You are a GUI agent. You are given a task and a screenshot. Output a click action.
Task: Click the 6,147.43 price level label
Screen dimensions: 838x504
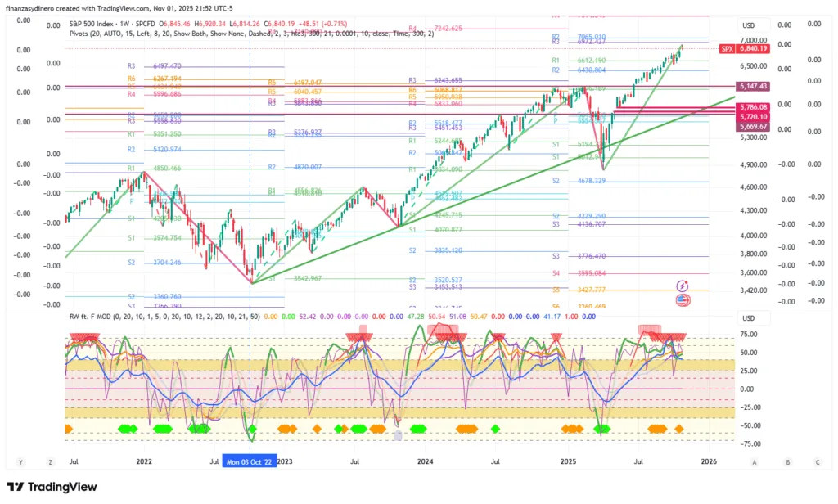(751, 86)
